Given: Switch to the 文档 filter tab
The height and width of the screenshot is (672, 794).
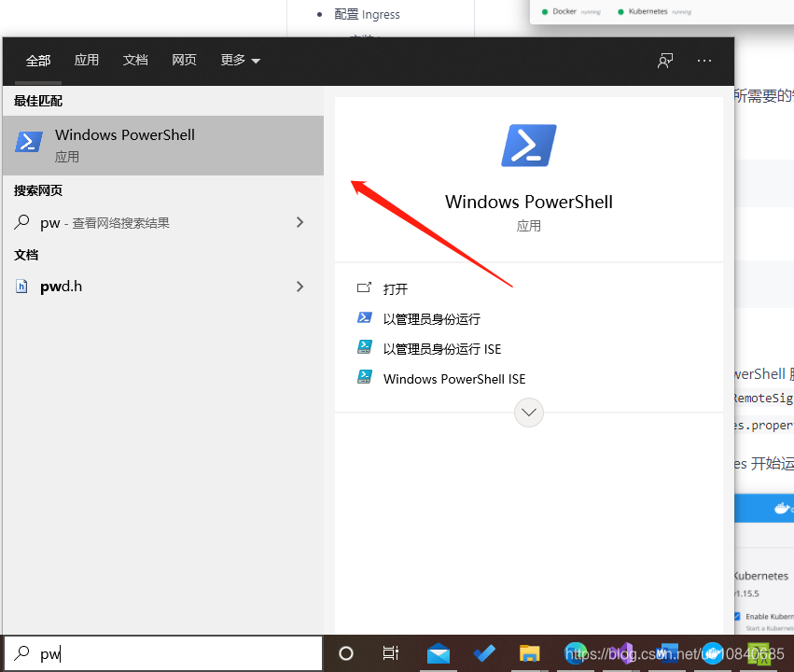Looking at the screenshot, I should point(135,61).
